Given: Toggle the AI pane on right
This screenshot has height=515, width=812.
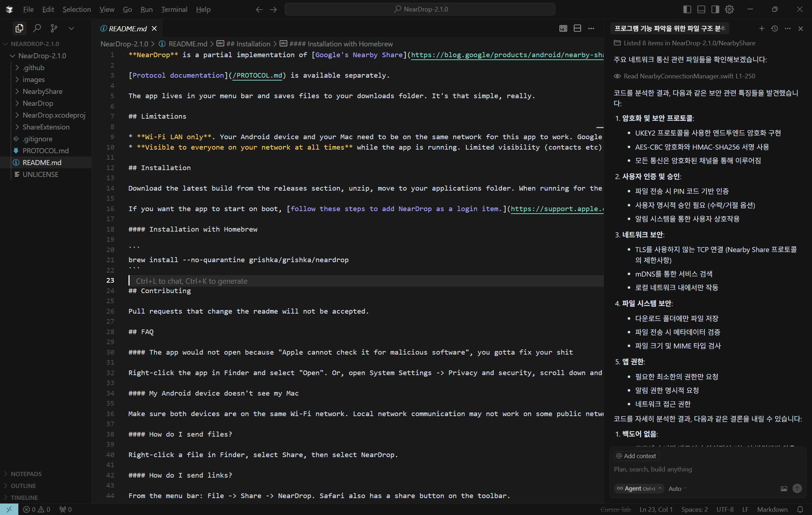Looking at the screenshot, I should (715, 9).
